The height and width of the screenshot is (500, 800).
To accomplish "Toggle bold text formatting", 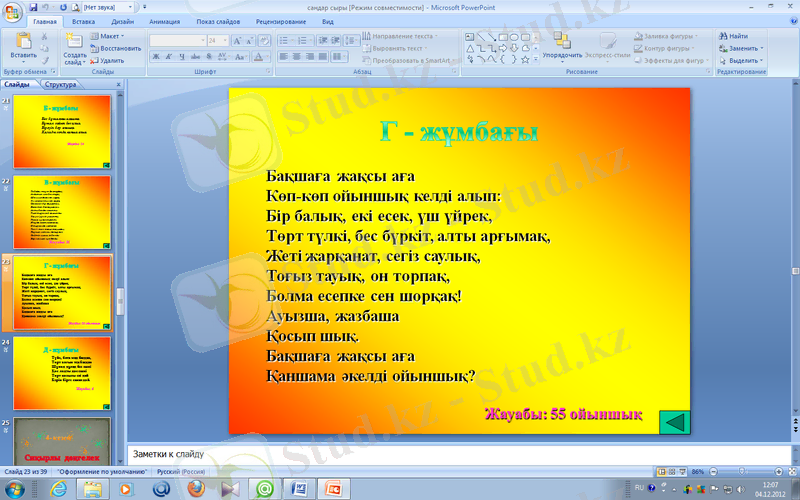I will (156, 57).
